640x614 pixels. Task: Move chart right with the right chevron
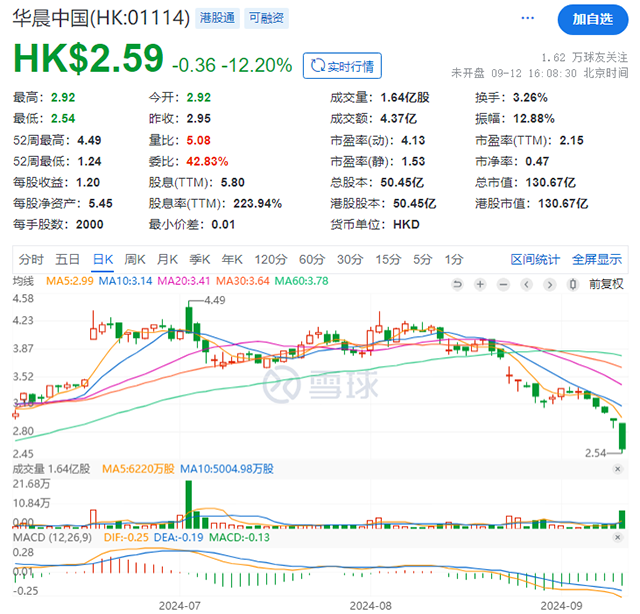point(550,284)
